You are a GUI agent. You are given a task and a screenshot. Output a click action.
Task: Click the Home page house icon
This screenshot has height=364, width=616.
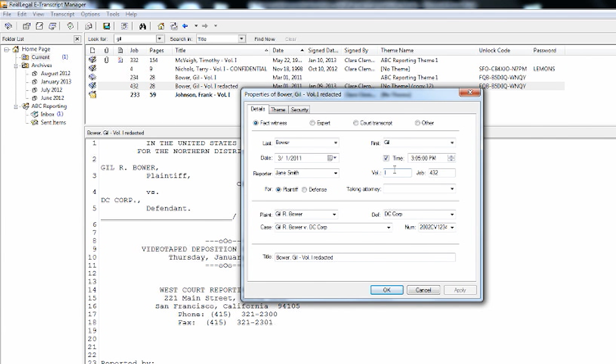(161, 26)
